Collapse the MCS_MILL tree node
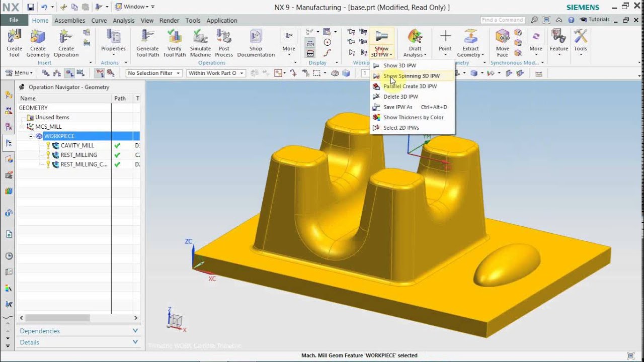Screen dimensions: 644x362 [22, 127]
